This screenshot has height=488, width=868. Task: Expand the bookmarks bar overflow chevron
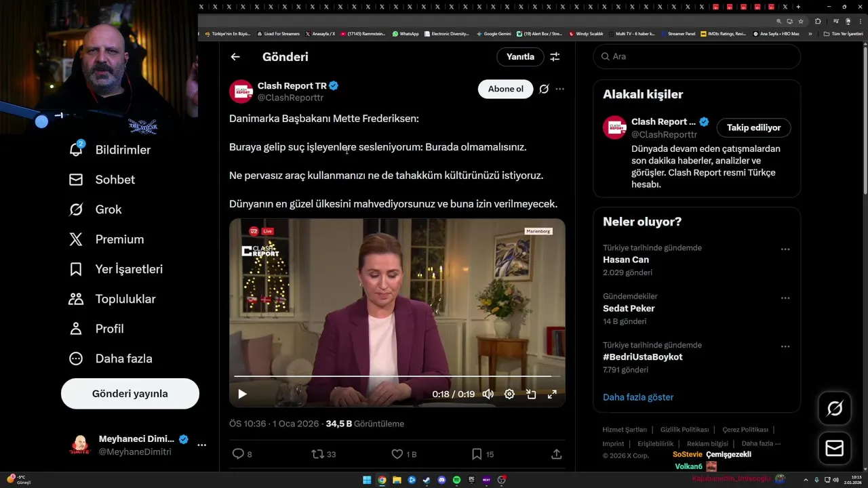tap(810, 34)
